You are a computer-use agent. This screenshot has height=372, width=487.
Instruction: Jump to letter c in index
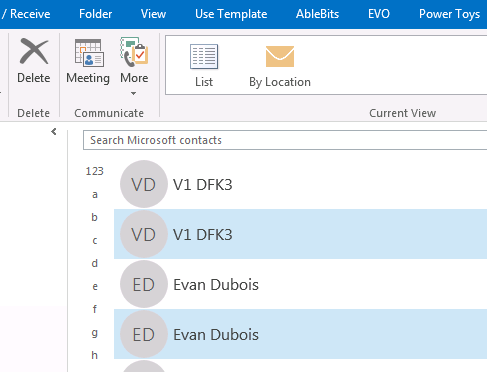[x=95, y=240]
